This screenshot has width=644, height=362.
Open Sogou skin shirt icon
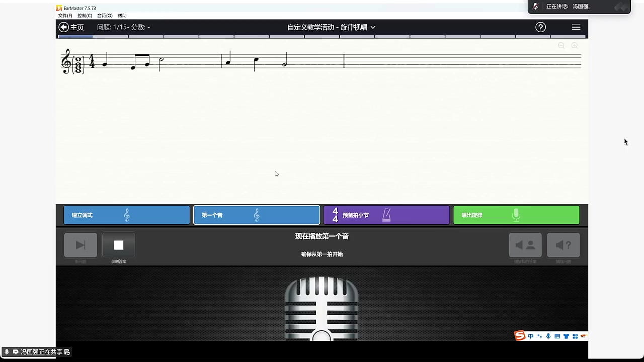coord(566,336)
